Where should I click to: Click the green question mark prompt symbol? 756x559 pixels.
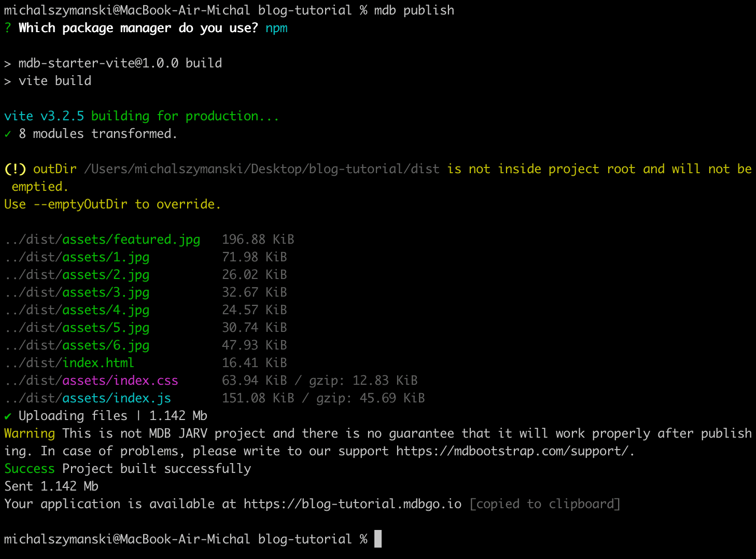tap(7, 28)
